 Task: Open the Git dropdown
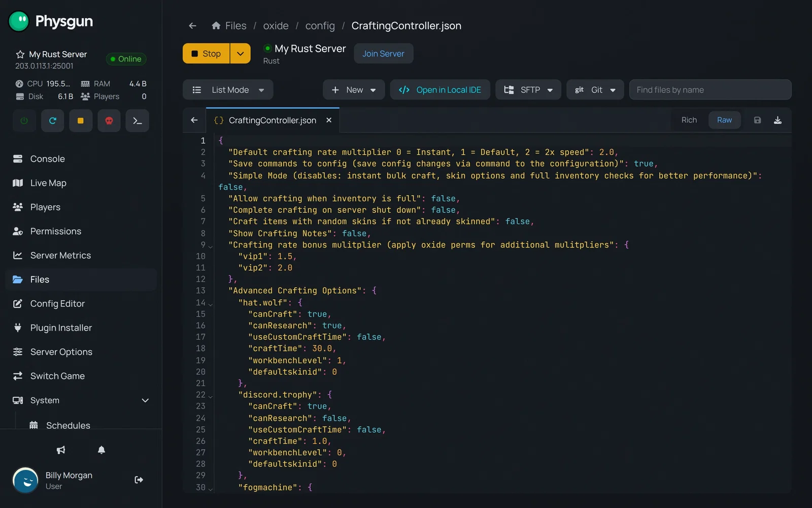[595, 90]
